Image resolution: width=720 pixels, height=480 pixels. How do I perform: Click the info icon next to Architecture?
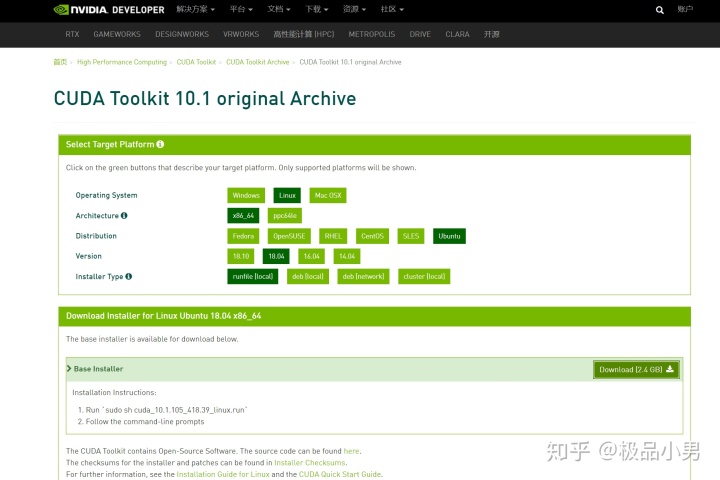(x=124, y=215)
